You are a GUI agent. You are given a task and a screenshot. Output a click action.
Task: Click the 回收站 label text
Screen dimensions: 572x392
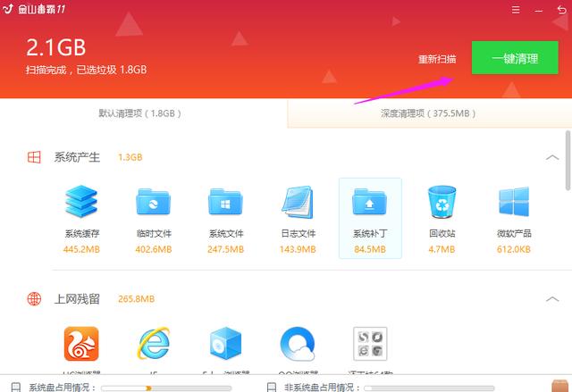tap(442, 234)
